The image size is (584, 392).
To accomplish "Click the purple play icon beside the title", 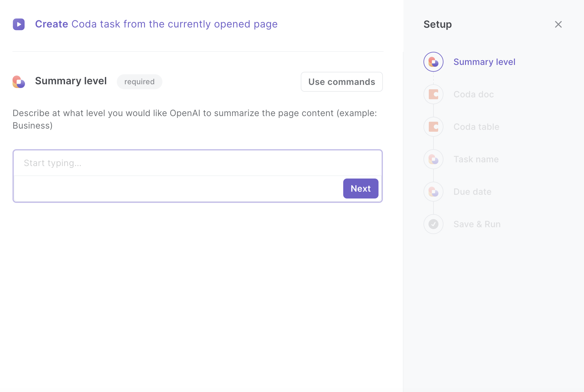I will [19, 24].
